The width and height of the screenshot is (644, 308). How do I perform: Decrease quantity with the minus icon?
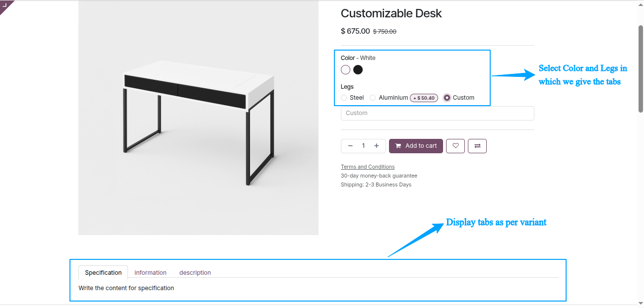pyautogui.click(x=350, y=146)
